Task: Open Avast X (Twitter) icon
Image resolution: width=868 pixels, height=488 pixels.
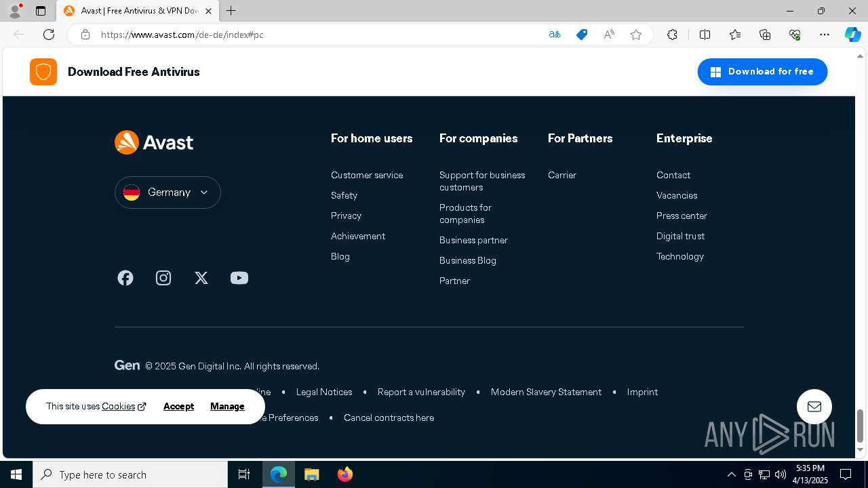Action: 201,278
